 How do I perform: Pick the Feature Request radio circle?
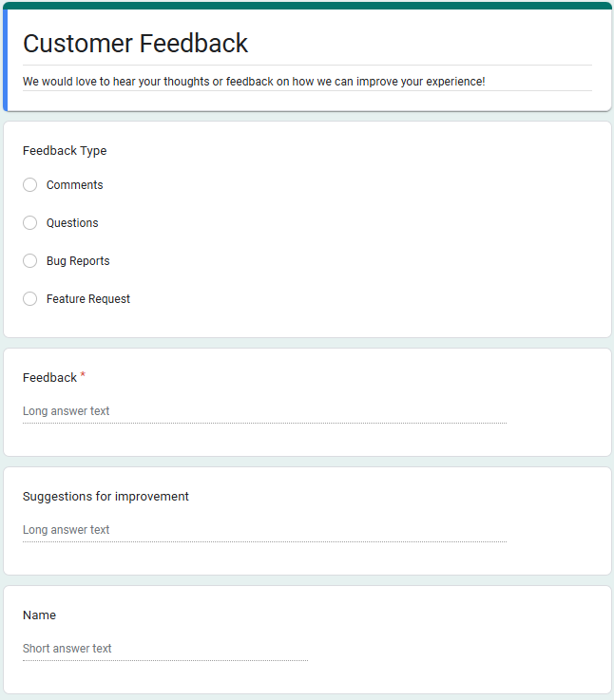(30, 299)
